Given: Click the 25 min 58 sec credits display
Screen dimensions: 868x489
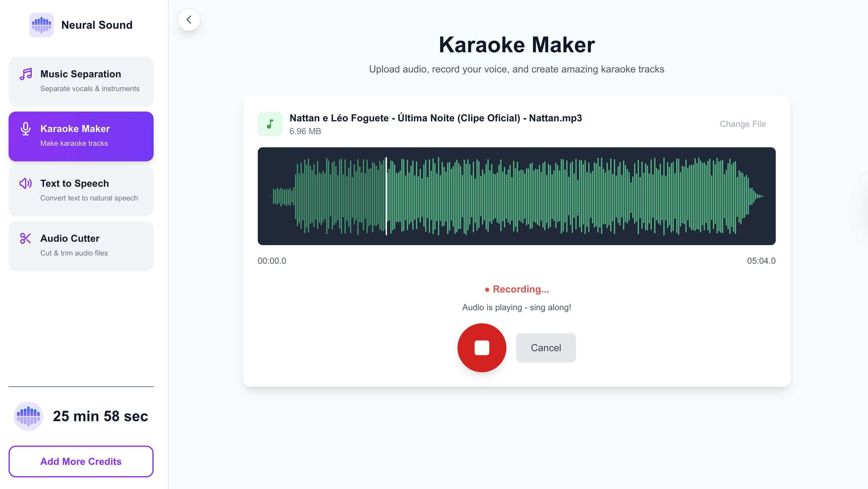Looking at the screenshot, I should click(100, 416).
